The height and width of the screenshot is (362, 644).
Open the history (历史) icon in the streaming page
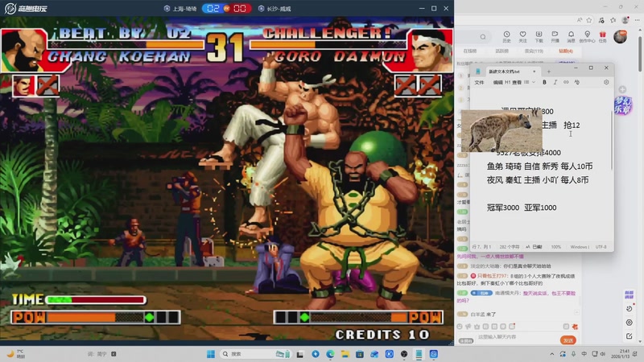click(506, 36)
